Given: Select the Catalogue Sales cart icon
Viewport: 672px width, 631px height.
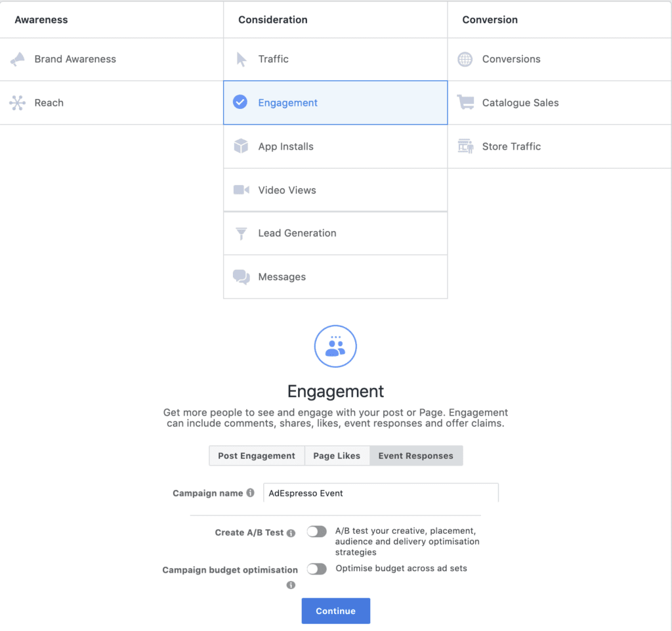Looking at the screenshot, I should tap(465, 102).
